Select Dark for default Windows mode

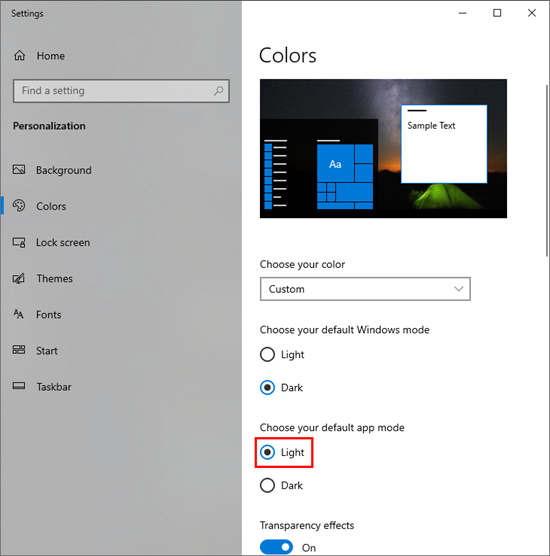point(267,388)
